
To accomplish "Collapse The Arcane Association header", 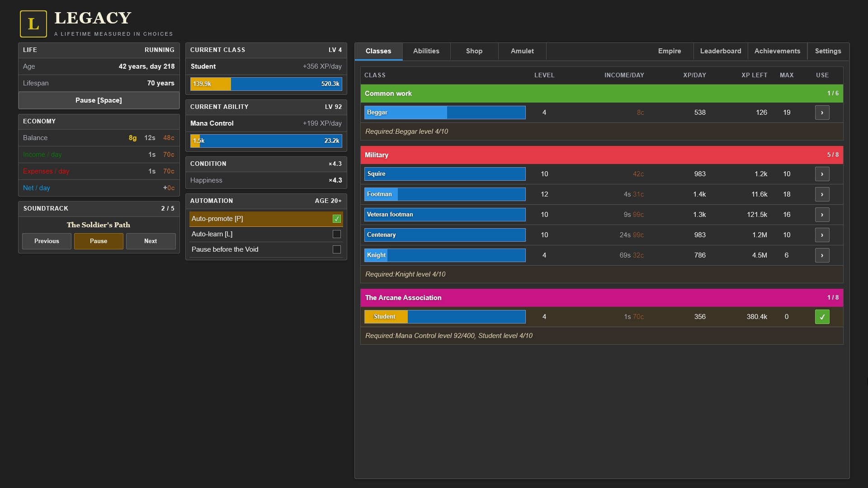I will click(x=602, y=298).
